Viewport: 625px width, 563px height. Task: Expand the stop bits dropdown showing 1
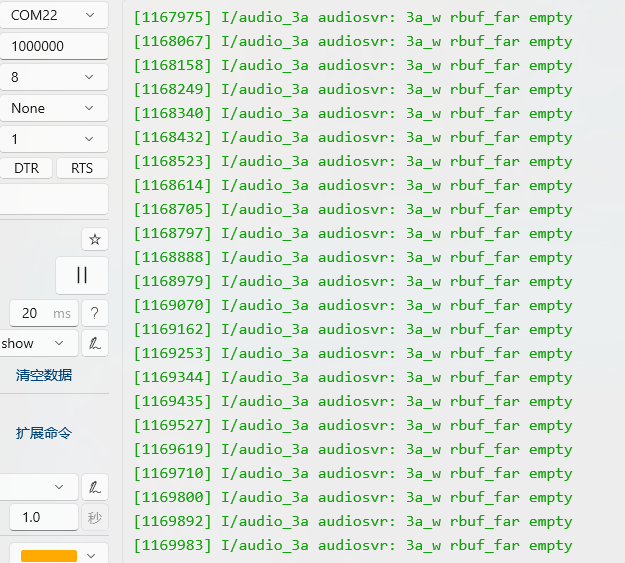53,139
